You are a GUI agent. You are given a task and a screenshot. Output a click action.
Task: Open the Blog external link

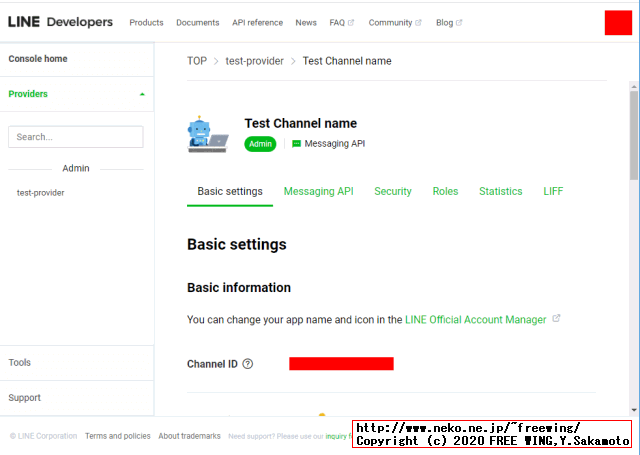pyautogui.click(x=449, y=22)
